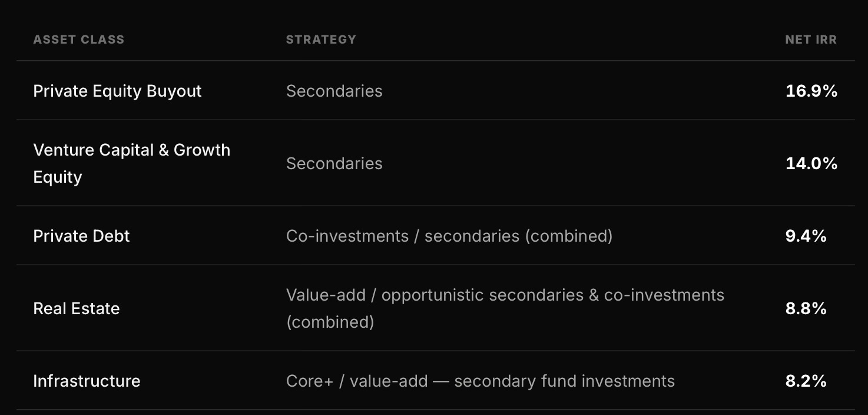The height and width of the screenshot is (415, 868).
Task: Click Secondaries strategy in Venture Capital row
Action: click(334, 163)
